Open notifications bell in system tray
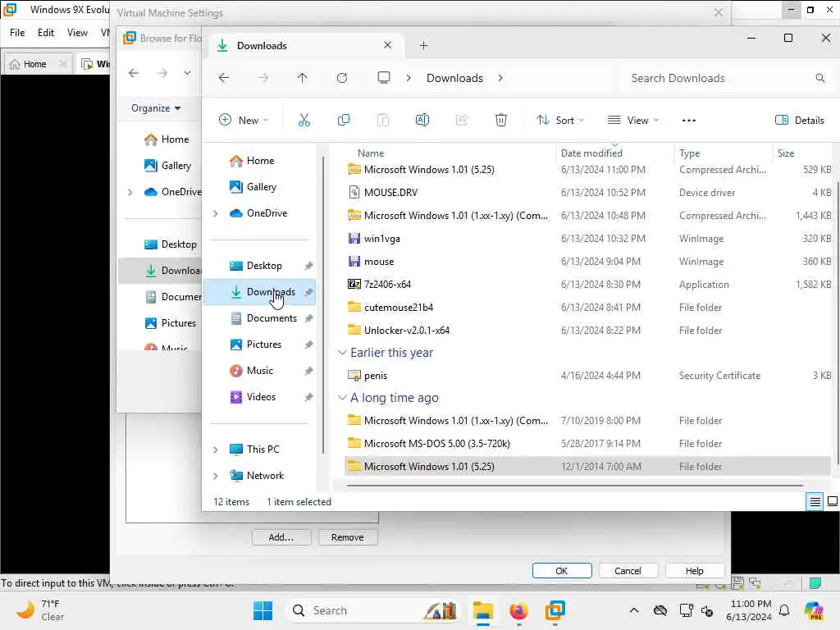Image resolution: width=840 pixels, height=630 pixels. pyautogui.click(x=784, y=610)
